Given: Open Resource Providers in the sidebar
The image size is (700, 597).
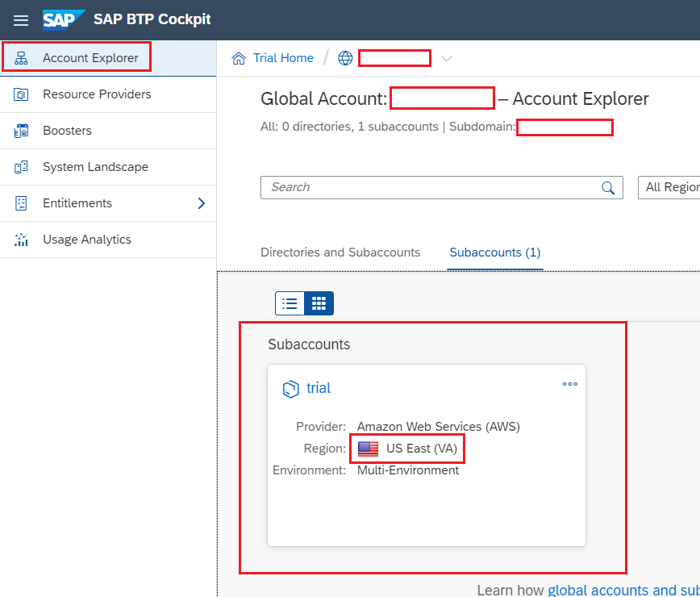Looking at the screenshot, I should [x=108, y=94].
